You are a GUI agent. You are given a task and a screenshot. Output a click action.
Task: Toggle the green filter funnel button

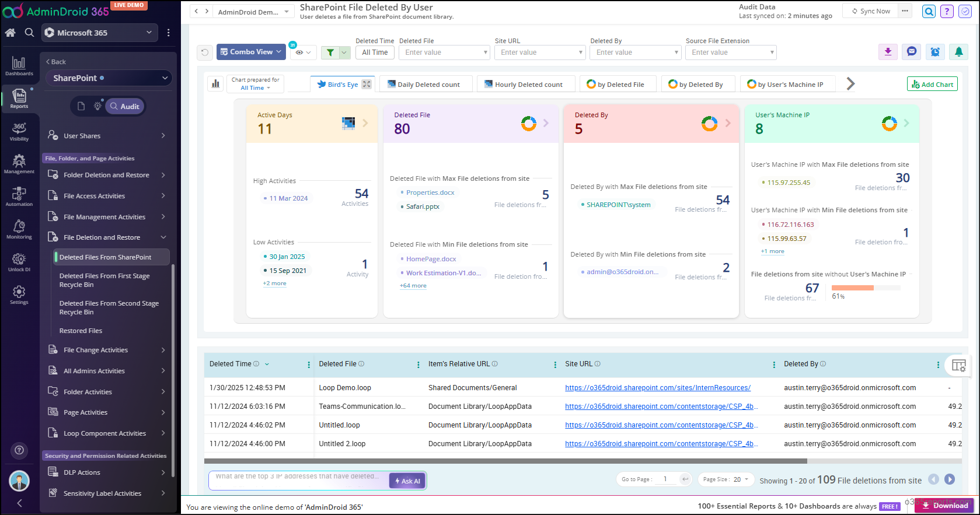[330, 52]
